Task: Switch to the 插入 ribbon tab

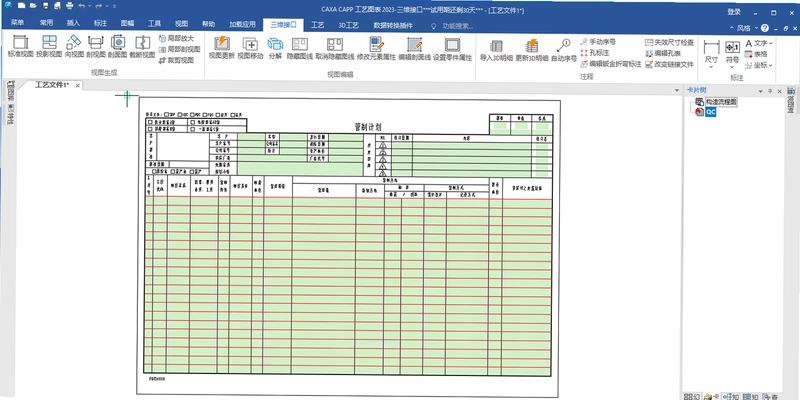Action: point(73,23)
